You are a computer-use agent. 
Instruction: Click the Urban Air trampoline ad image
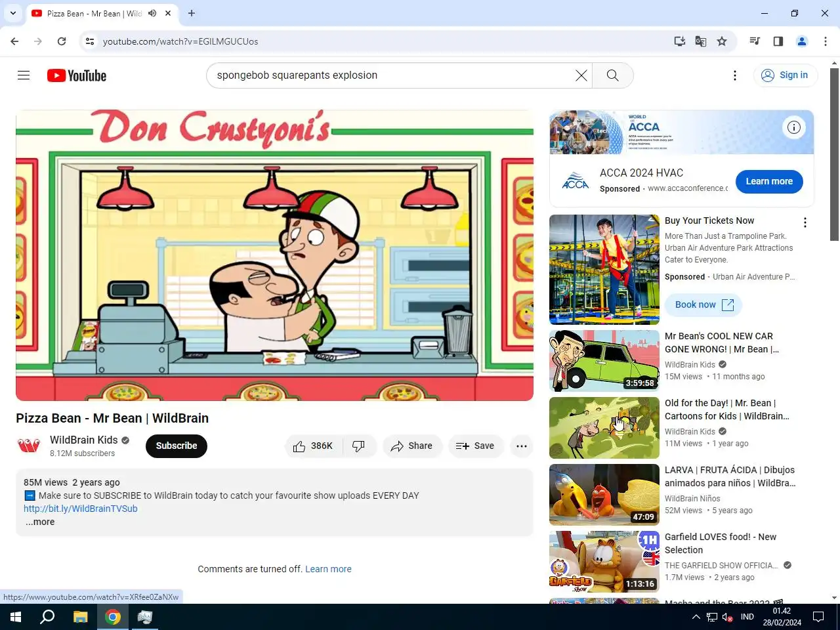(x=604, y=270)
